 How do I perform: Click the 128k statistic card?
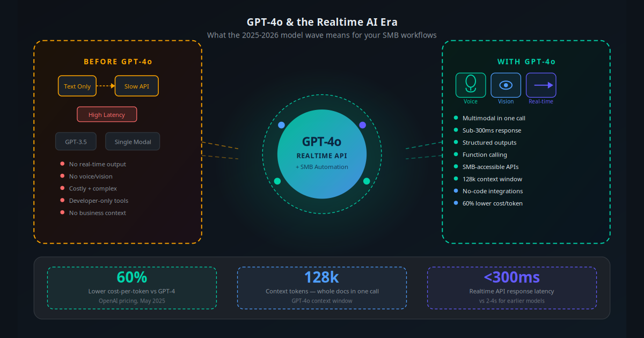(322, 288)
